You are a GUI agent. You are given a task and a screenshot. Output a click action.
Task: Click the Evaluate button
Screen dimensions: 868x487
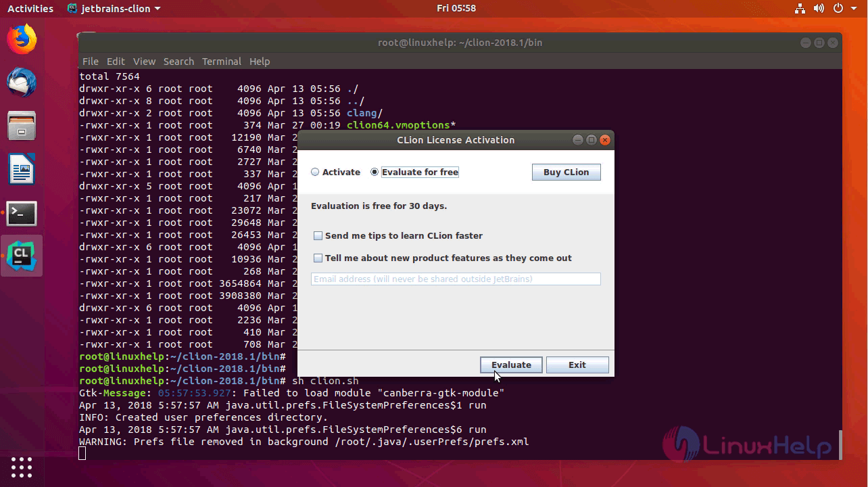(511, 365)
